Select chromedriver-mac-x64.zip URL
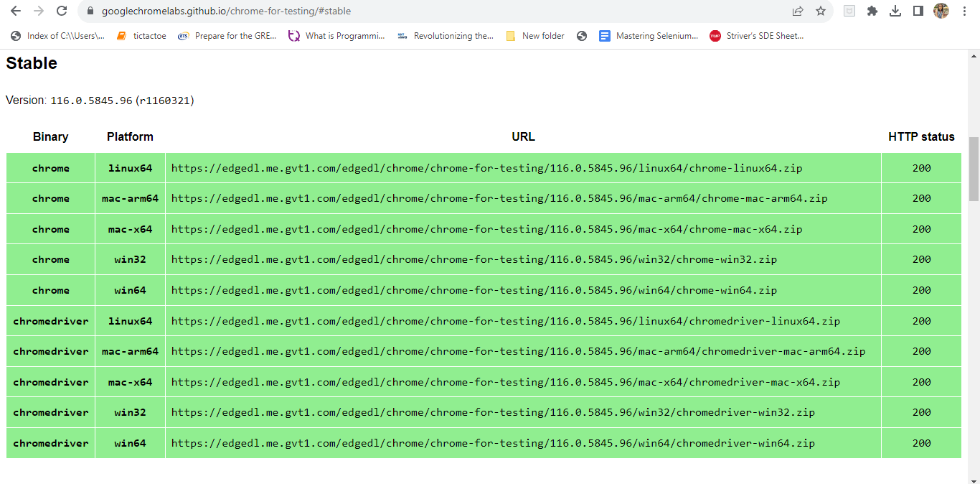Viewport: 980px width, 484px height. point(506,382)
